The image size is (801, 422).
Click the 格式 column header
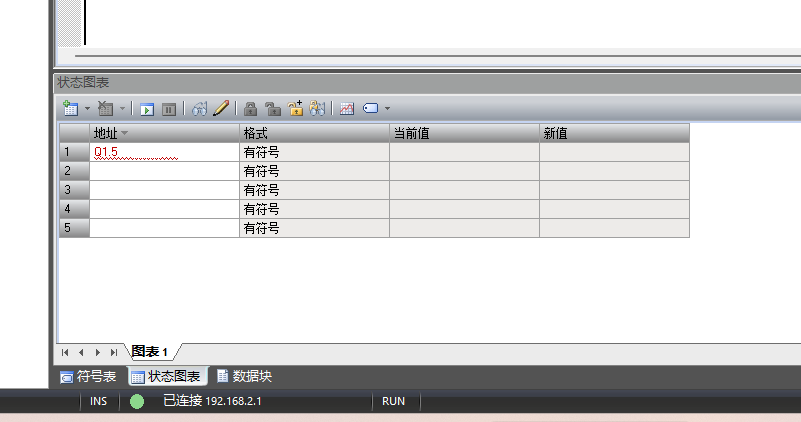click(314, 133)
